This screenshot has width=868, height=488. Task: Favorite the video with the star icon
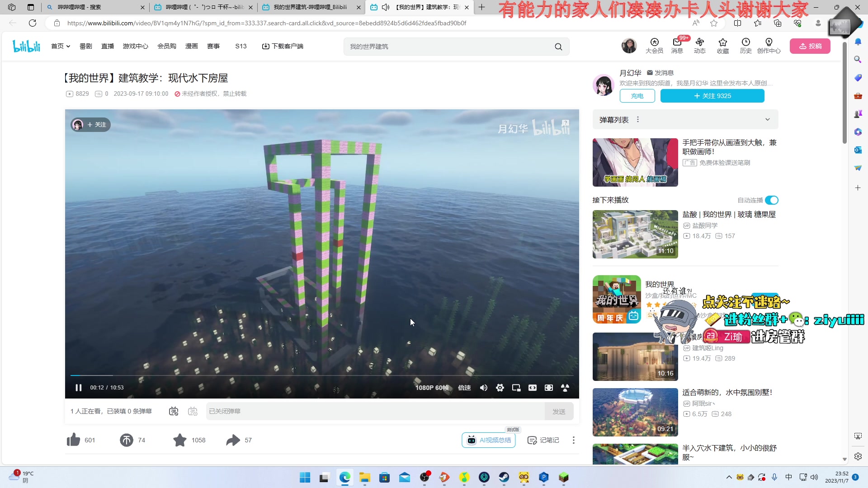tap(180, 440)
